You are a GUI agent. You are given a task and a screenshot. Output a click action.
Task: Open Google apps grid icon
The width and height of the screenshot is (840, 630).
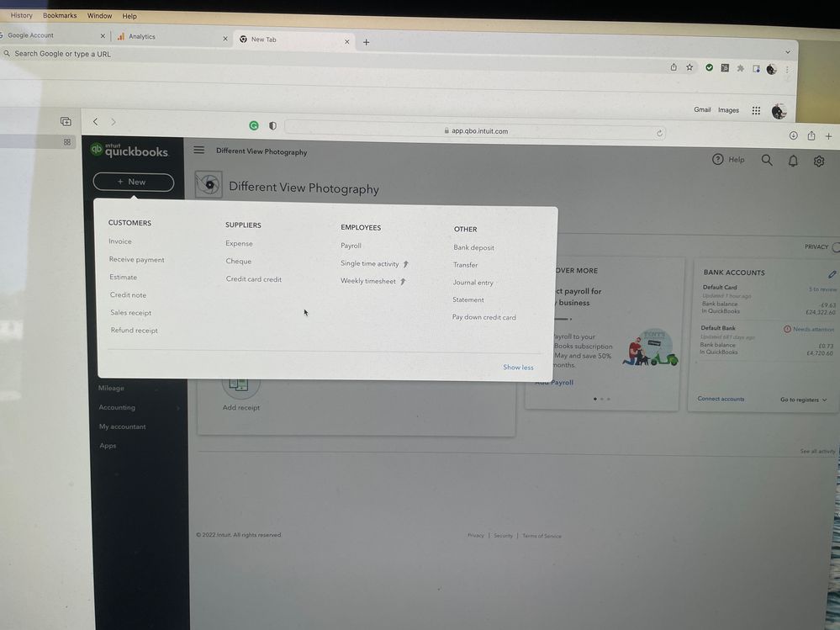coord(756,110)
